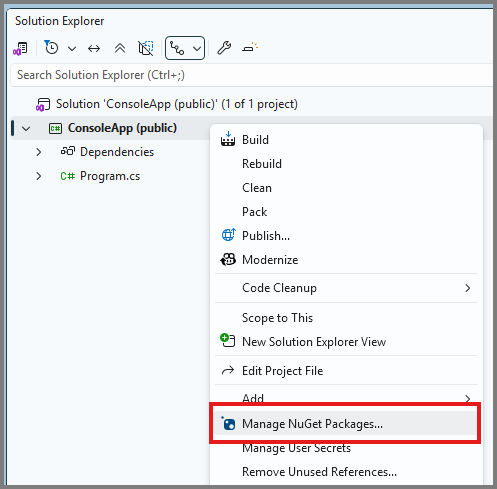The width and height of the screenshot is (497, 489).
Task: Select the Solution 'ConsoleApp (public)' node
Action: [177, 104]
